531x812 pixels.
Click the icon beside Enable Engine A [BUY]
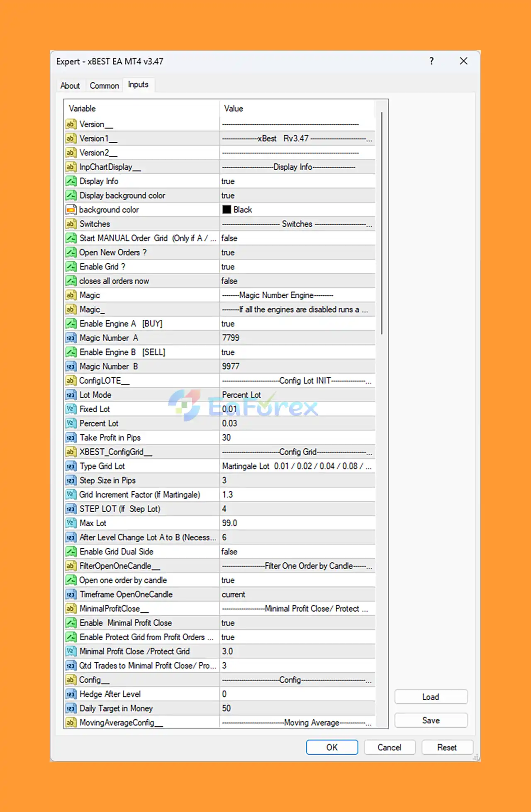[x=71, y=323]
